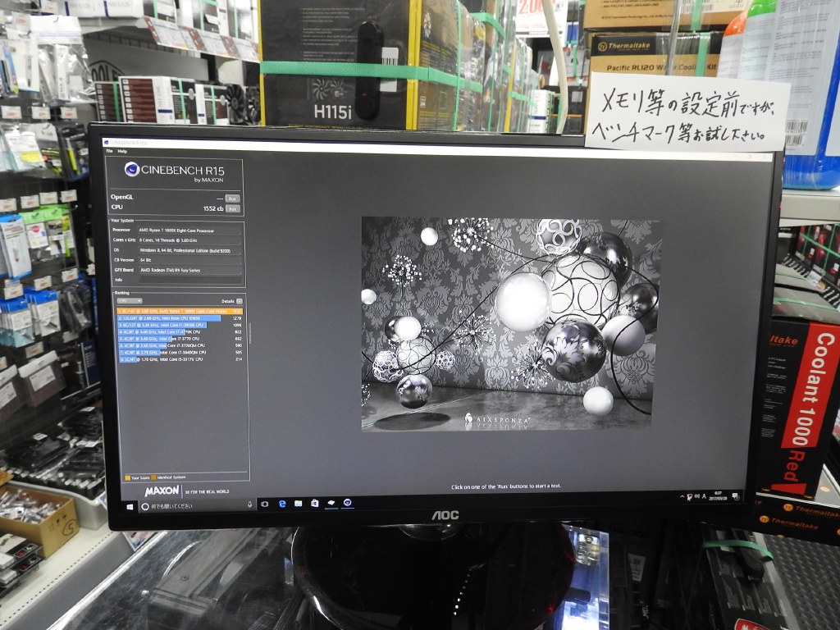Click the Cinebench title bar icon

pos(107,143)
